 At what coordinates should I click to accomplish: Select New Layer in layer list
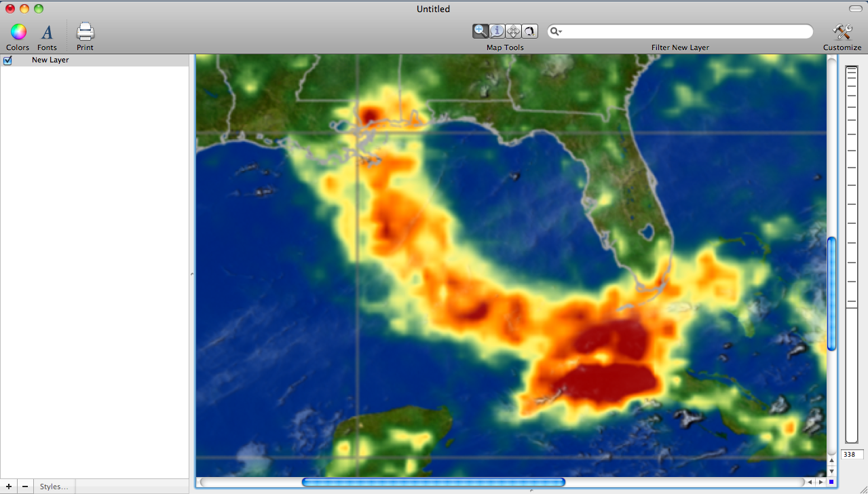click(50, 60)
